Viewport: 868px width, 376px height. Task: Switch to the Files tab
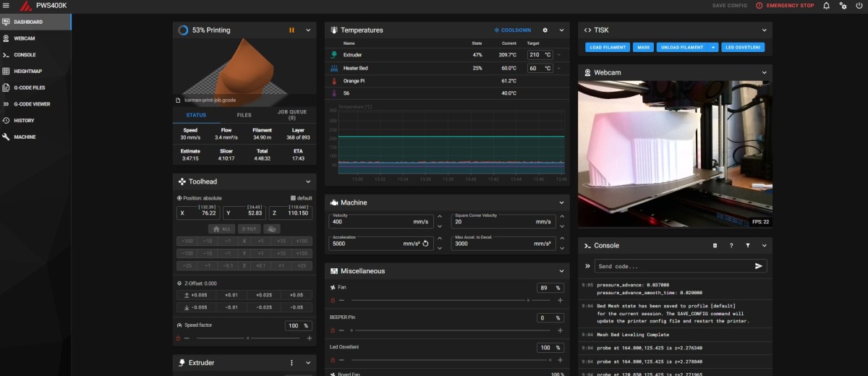(x=244, y=115)
